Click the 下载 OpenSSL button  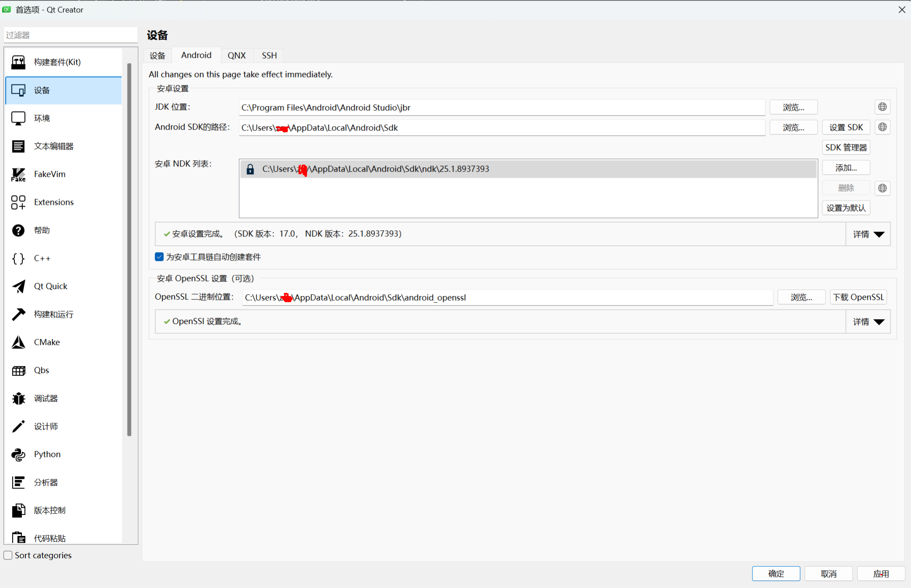[x=858, y=297]
